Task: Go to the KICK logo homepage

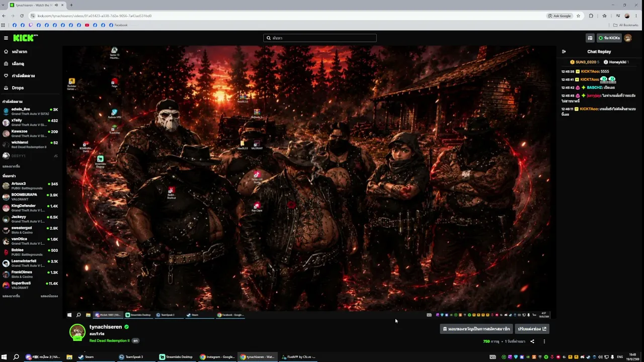Action: coord(25,38)
